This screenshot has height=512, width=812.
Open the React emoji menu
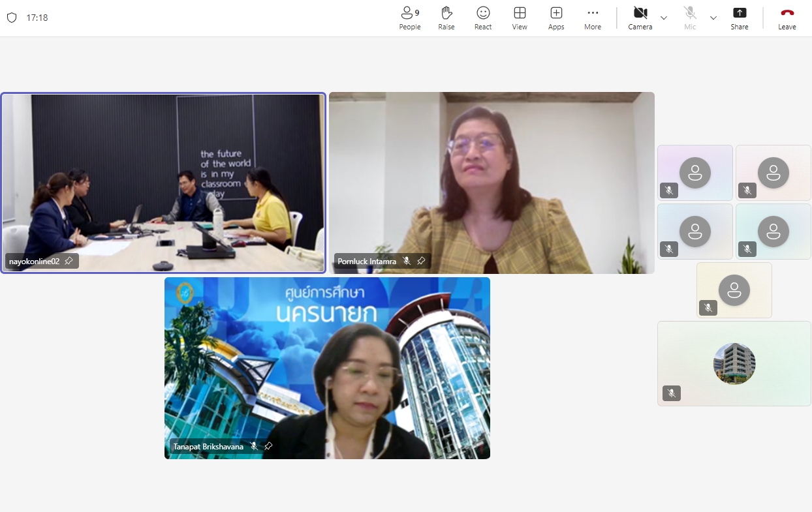tap(483, 18)
